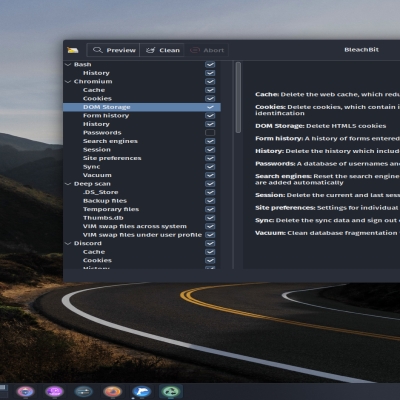The width and height of the screenshot is (400, 400).
Task: Collapse the Discord group
Action: point(68,243)
